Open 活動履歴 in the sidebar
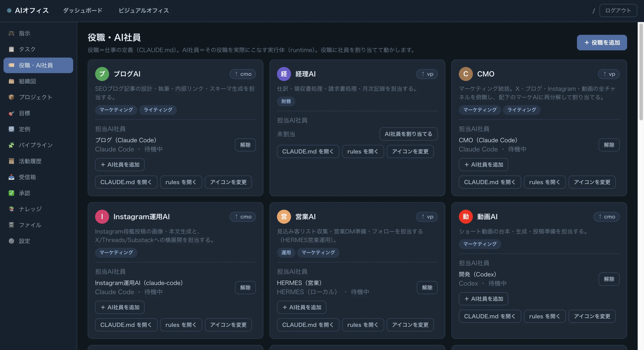Screen dimensions: 644x350 tap(38, 161)
